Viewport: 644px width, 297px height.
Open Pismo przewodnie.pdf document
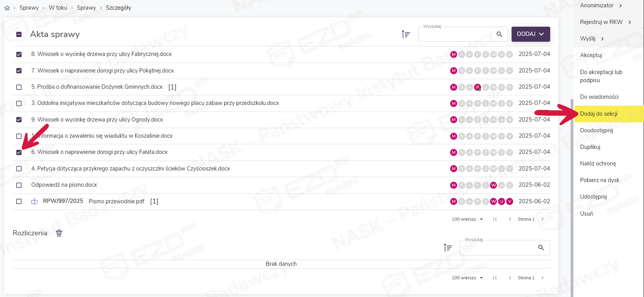(117, 201)
